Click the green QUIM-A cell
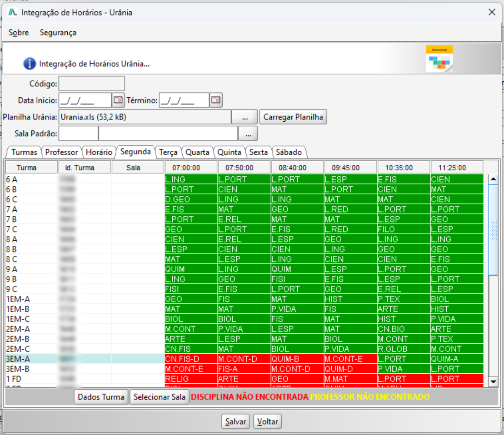The height and width of the screenshot is (435, 504). click(x=457, y=359)
